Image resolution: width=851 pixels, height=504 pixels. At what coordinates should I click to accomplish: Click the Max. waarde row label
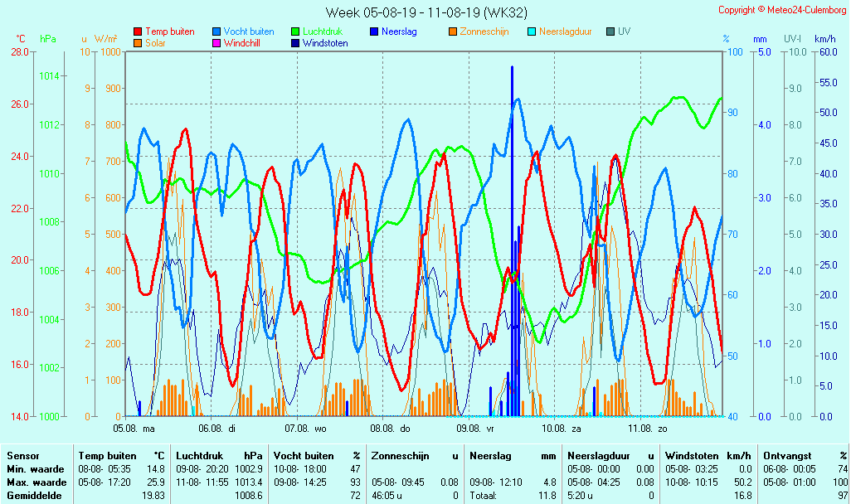tap(36, 482)
